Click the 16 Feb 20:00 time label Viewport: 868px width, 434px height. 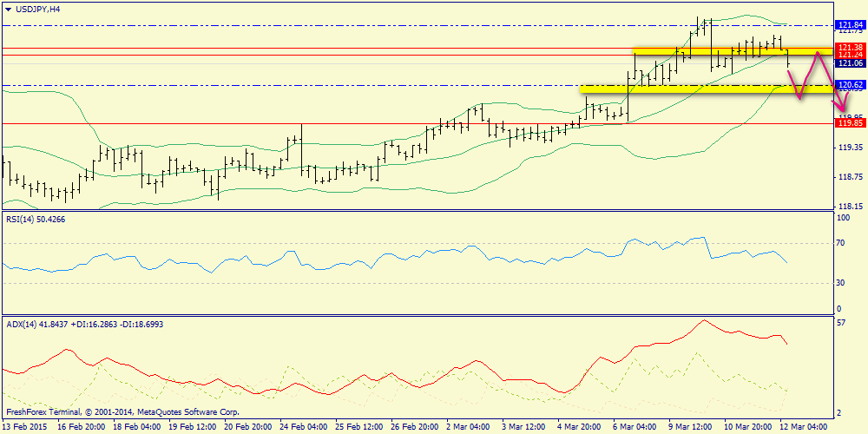81,427
